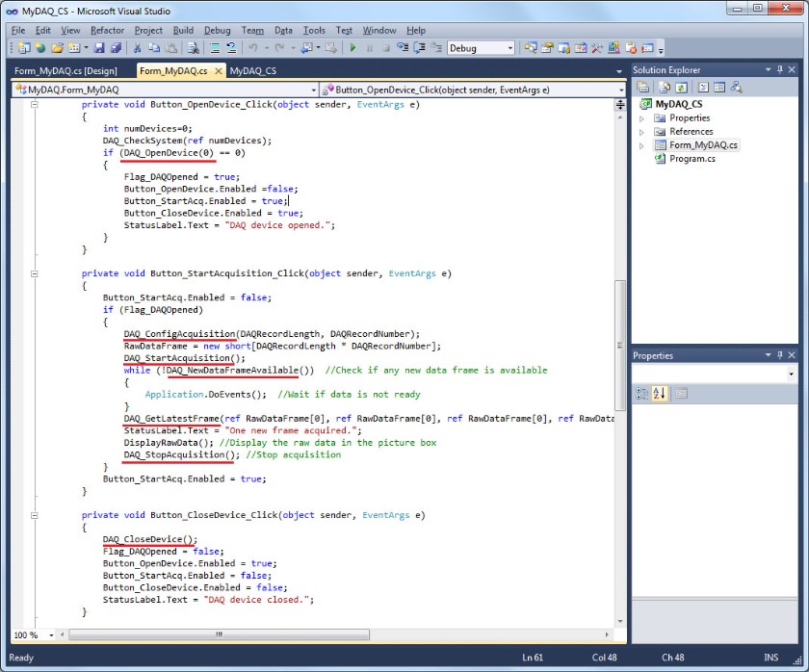Click the Open File folder icon
This screenshot has height=672, width=809.
click(x=57, y=48)
